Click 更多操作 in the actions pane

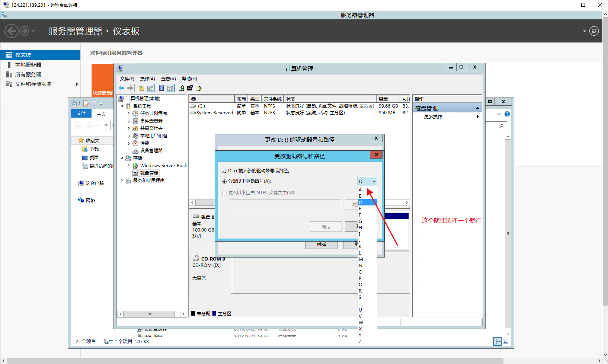click(x=433, y=117)
